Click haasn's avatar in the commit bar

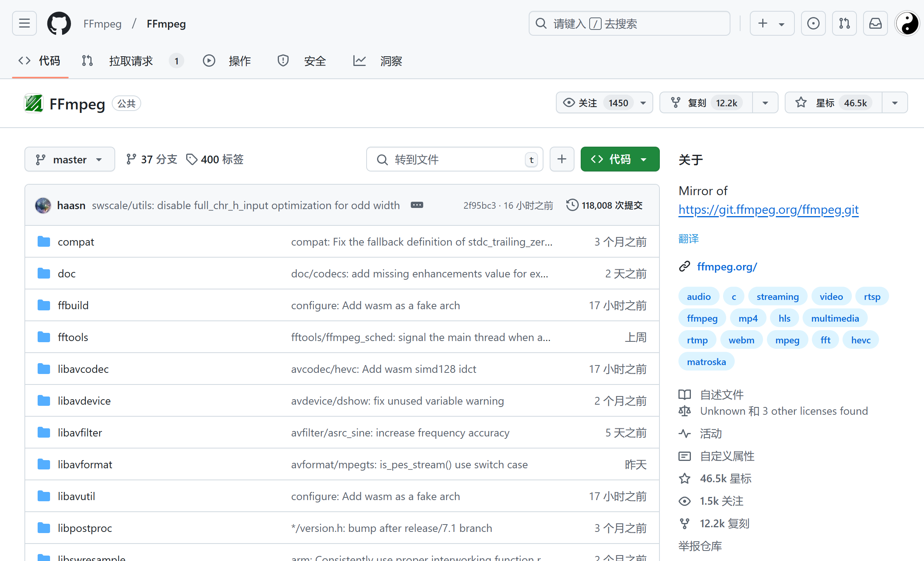[43, 205]
